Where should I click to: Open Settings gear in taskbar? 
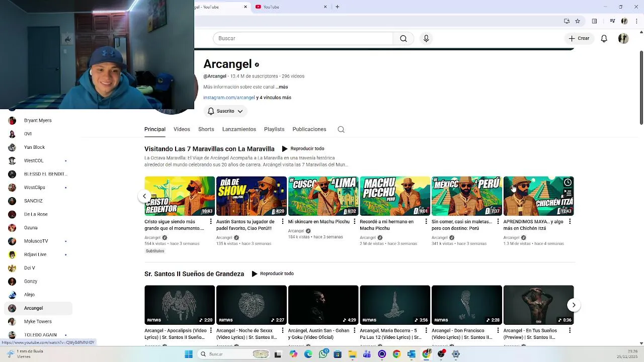[x=455, y=354]
